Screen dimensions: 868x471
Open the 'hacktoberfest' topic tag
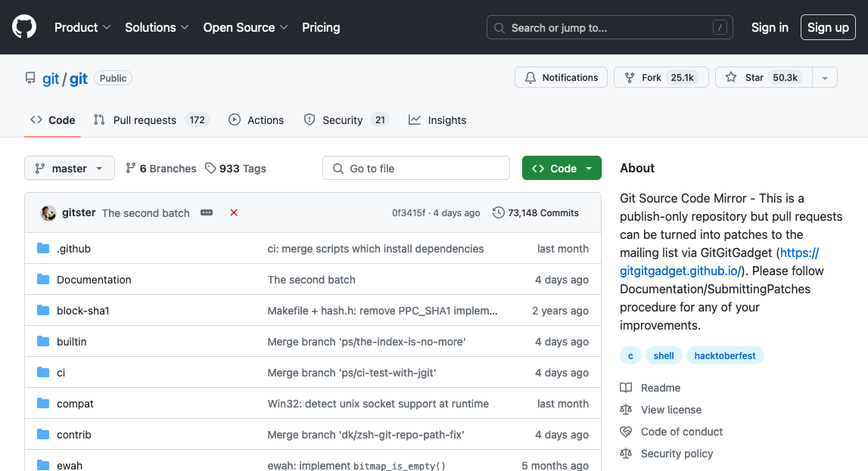point(725,355)
